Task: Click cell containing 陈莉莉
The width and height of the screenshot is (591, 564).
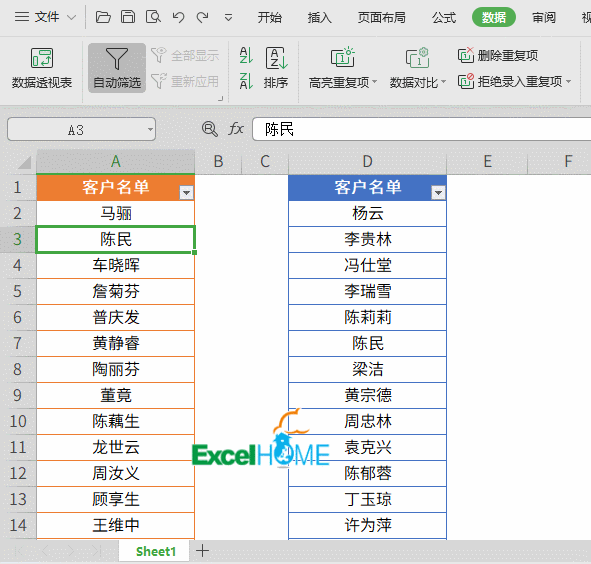Action: 367,317
